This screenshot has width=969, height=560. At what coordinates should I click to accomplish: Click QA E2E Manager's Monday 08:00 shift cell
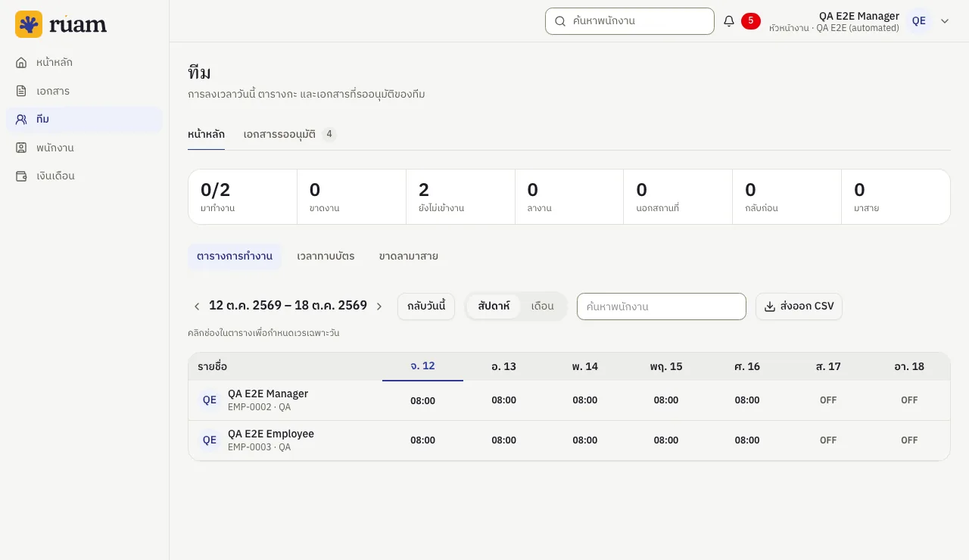(x=422, y=400)
